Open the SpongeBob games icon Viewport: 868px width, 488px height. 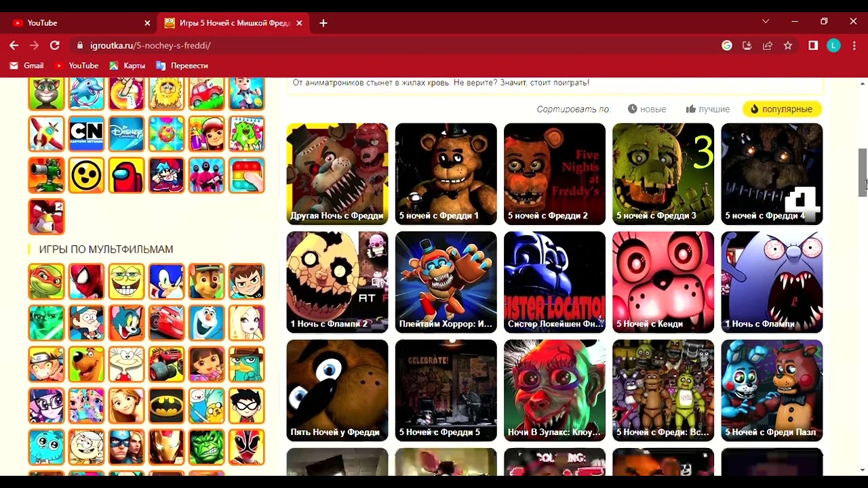click(126, 281)
